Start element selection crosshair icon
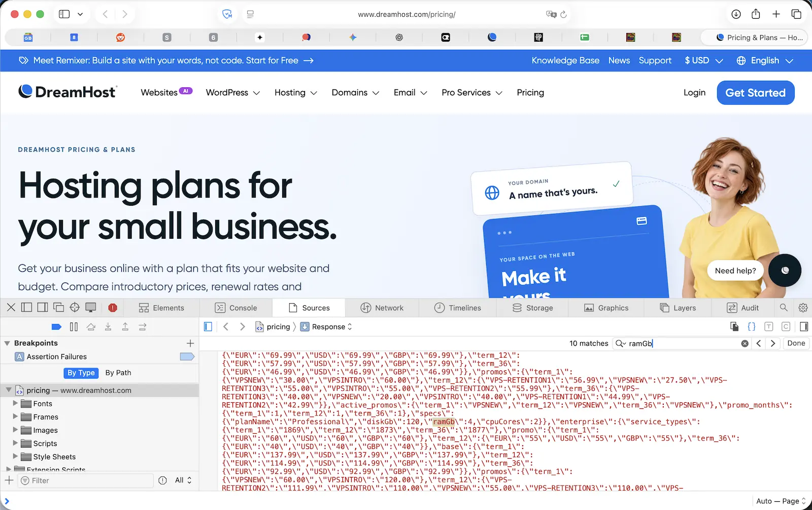Screen dimensions: 812x510 click(x=75, y=307)
